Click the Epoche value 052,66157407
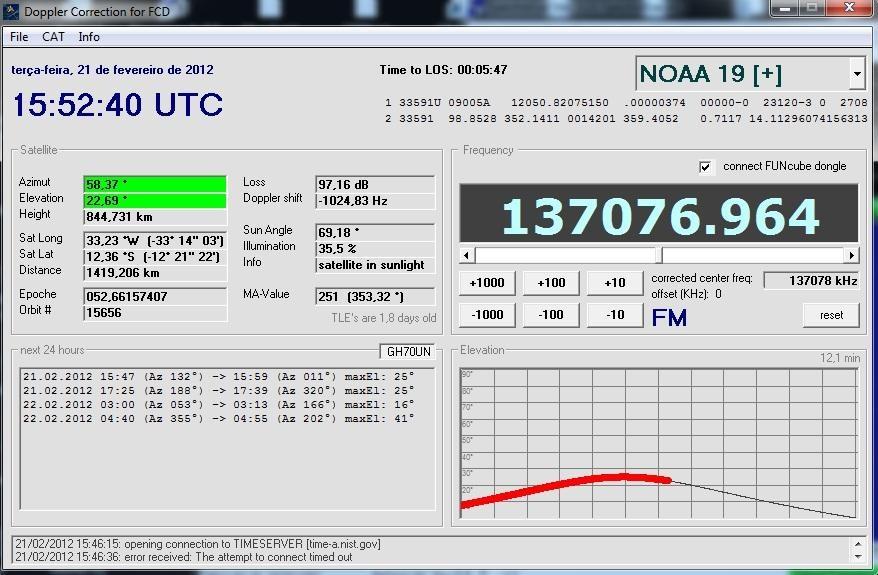This screenshot has height=575, width=878. tap(155, 296)
